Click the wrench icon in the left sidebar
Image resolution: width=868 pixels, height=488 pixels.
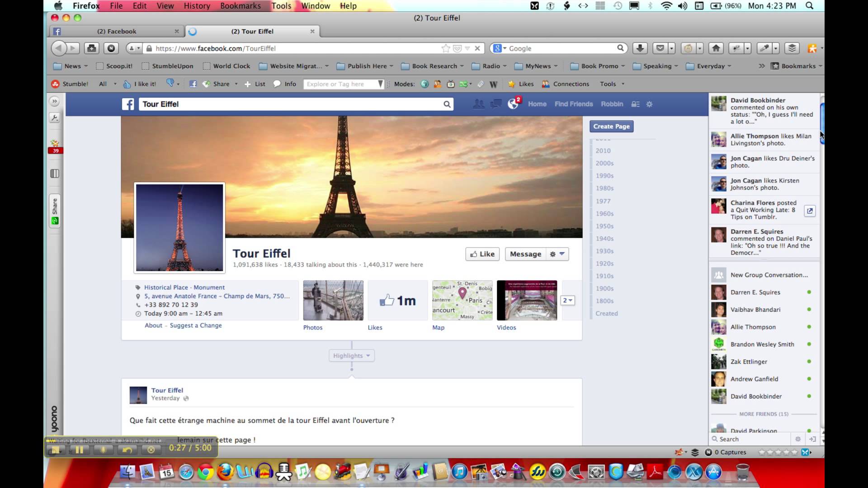click(54, 118)
